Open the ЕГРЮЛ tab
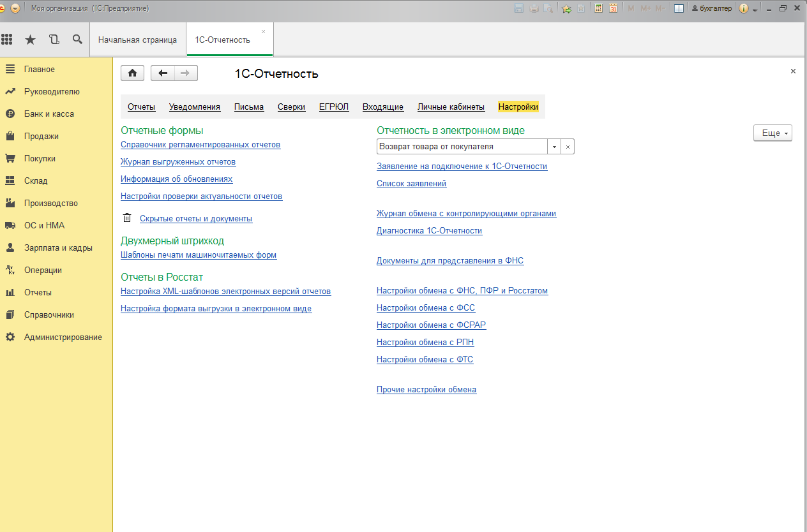This screenshot has width=807, height=532. pos(334,107)
